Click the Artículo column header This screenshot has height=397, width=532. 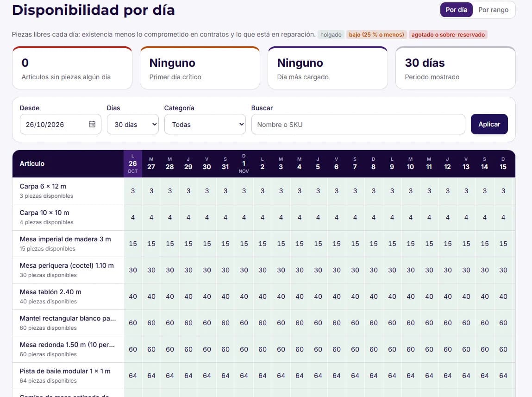click(x=68, y=164)
